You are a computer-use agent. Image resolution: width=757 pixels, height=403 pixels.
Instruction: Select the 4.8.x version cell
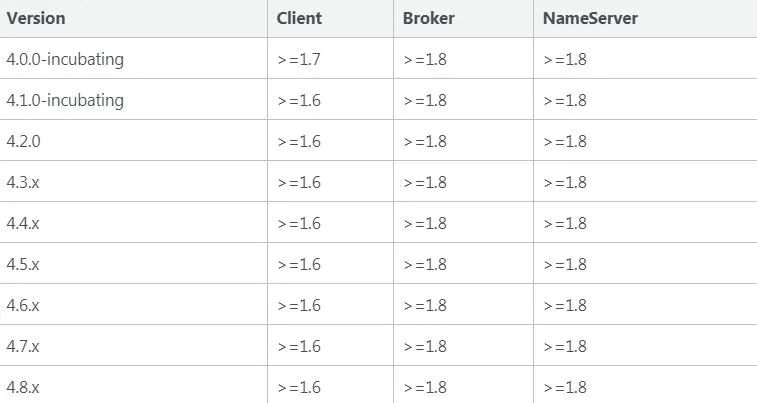coord(23,388)
